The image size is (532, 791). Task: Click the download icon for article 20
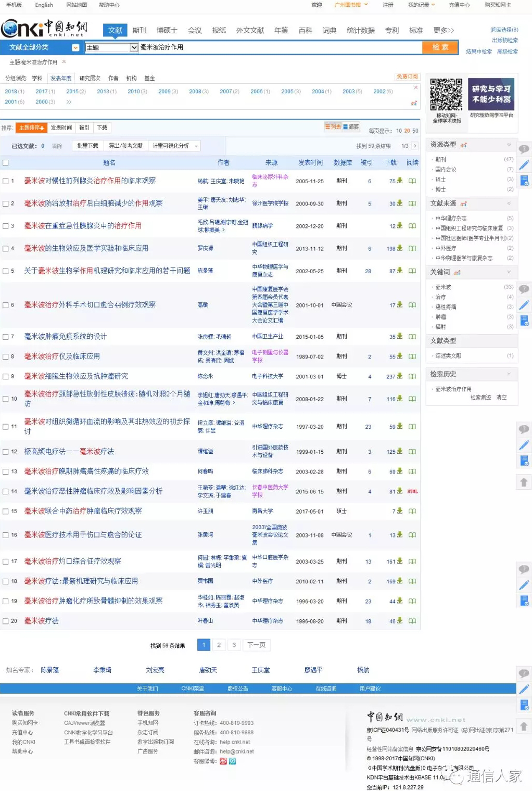pyautogui.click(x=400, y=620)
